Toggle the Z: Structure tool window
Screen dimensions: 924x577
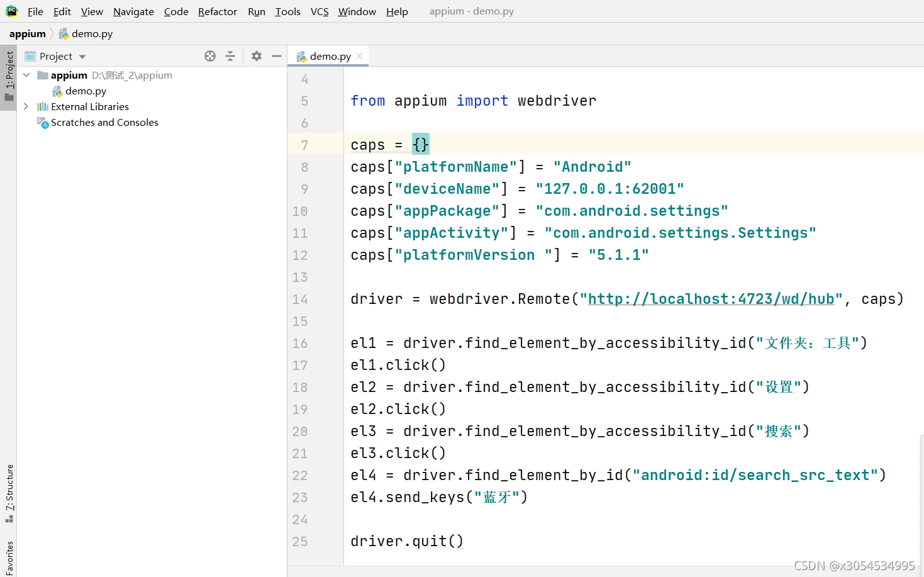pyautogui.click(x=9, y=493)
